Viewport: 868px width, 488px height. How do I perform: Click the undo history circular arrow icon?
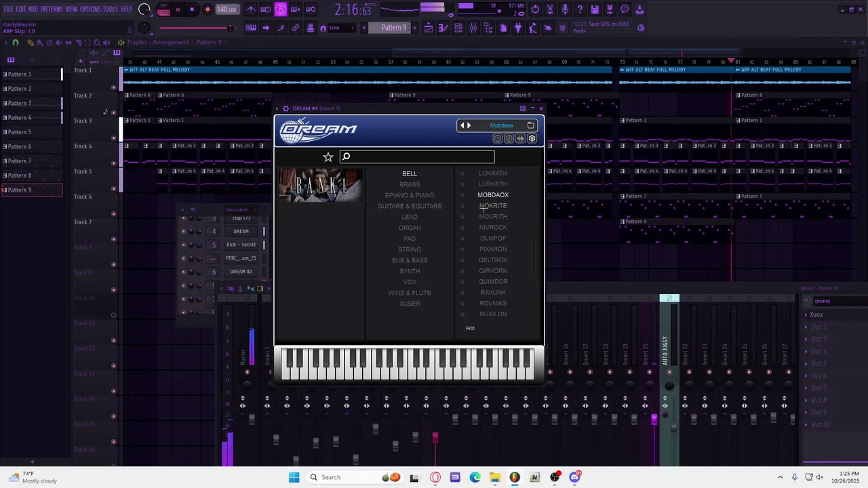[x=535, y=9]
